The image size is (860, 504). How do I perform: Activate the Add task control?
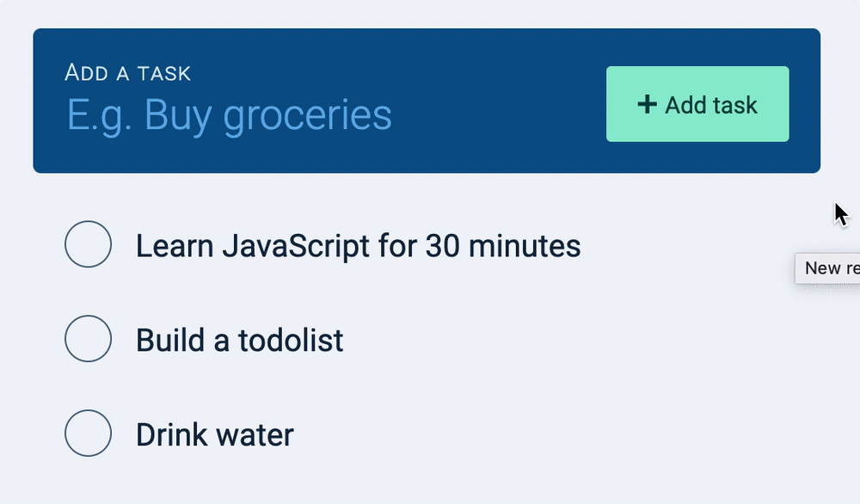[697, 103]
